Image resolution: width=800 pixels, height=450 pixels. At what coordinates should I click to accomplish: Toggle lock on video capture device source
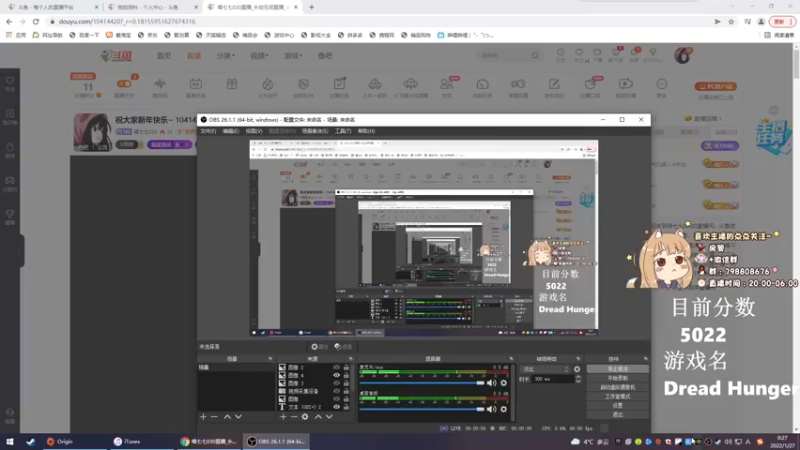pos(346,391)
